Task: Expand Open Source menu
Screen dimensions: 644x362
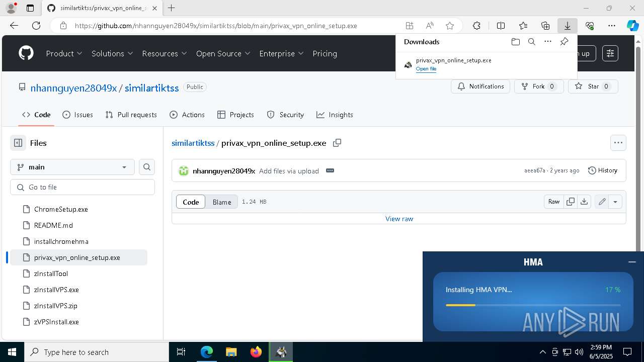Action: coord(223,53)
